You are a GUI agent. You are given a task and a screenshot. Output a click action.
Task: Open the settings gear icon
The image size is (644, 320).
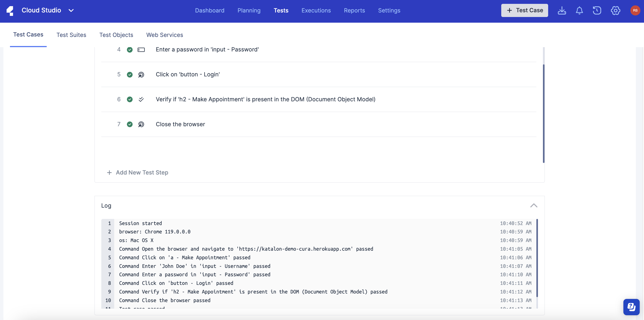click(x=615, y=10)
